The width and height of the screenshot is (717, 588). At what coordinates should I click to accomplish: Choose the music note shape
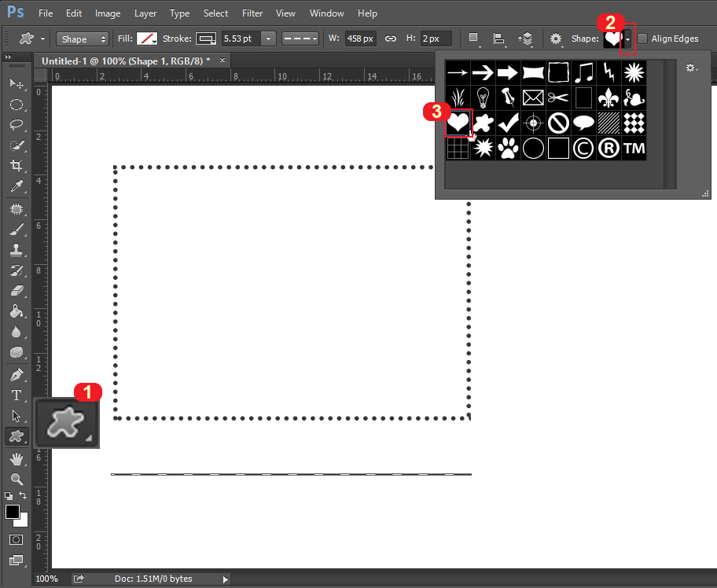click(x=583, y=72)
